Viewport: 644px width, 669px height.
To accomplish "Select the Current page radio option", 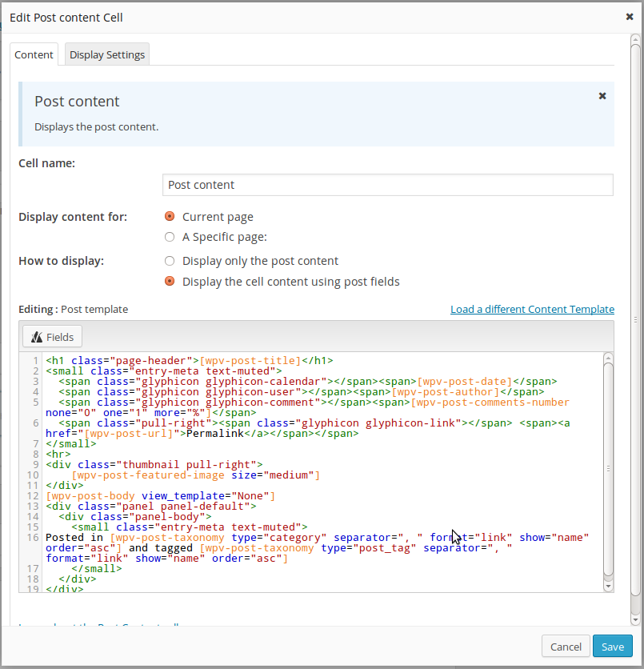I will pyautogui.click(x=170, y=216).
